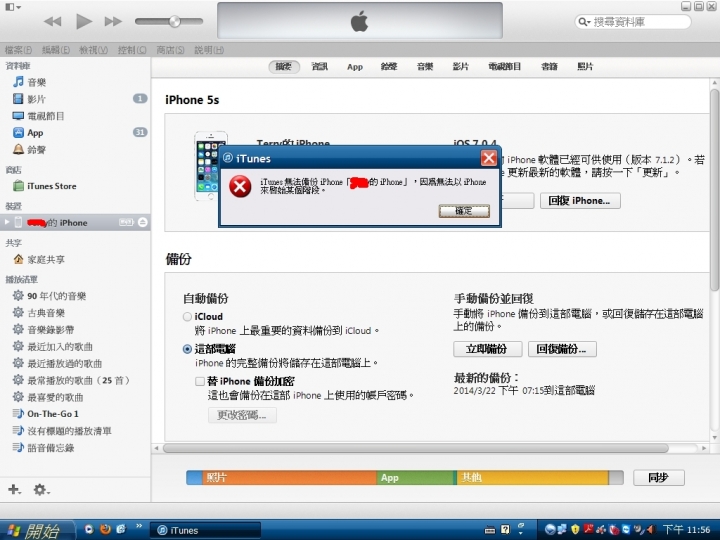Open the iTunes window menu dropdown at top-left
Screen dimensions: 720x540
click(x=13, y=7)
